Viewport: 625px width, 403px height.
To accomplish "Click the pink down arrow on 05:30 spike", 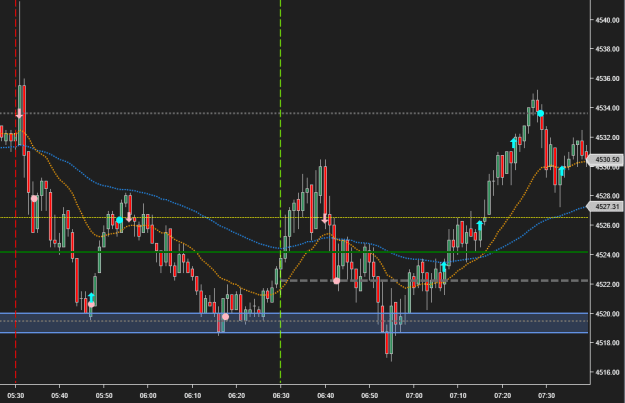I will tap(19, 113).
